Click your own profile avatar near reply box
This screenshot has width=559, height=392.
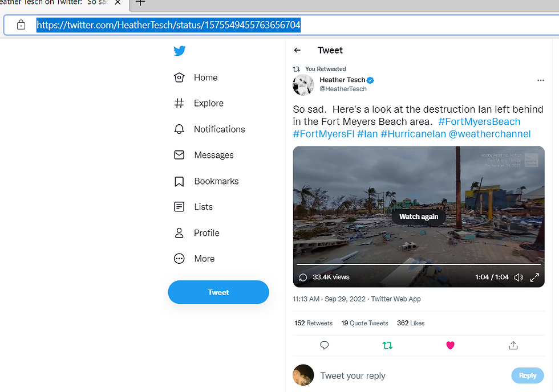(303, 375)
